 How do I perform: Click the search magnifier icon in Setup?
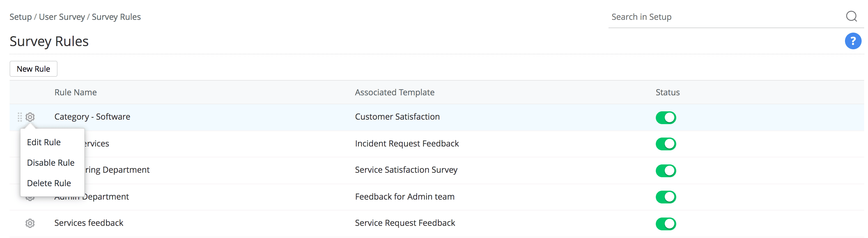click(851, 16)
